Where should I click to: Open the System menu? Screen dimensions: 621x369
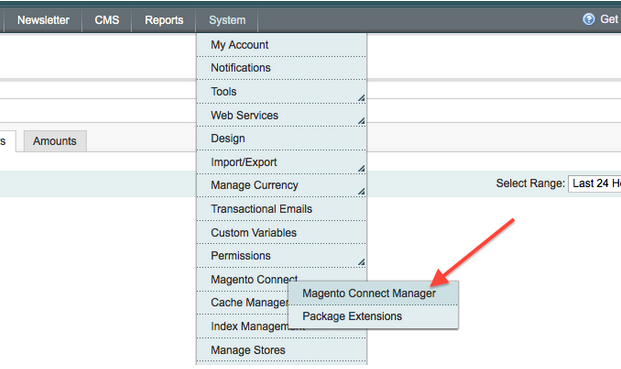click(x=227, y=20)
